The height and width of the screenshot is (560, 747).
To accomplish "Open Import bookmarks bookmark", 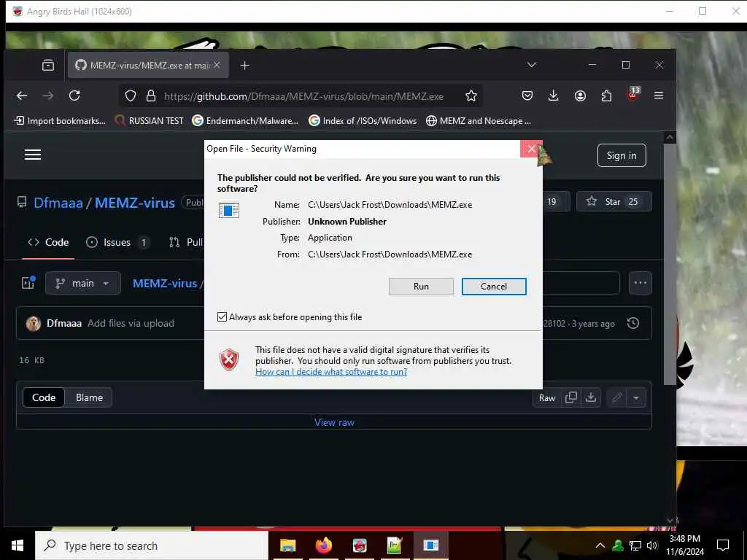I will pyautogui.click(x=60, y=121).
